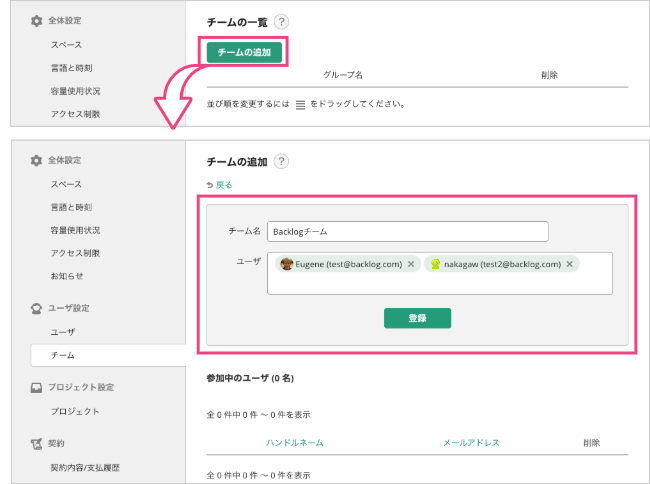The height and width of the screenshot is (484, 650).
Task: Click the チームの追加 green button
Action: coord(244,52)
